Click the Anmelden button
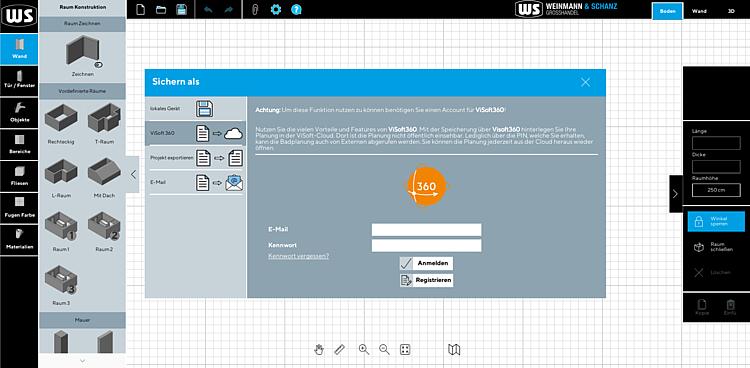The height and width of the screenshot is (368, 750). (x=426, y=264)
